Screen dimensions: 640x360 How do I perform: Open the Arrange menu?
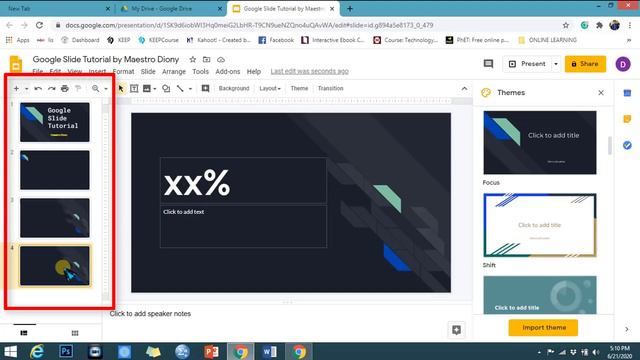174,71
